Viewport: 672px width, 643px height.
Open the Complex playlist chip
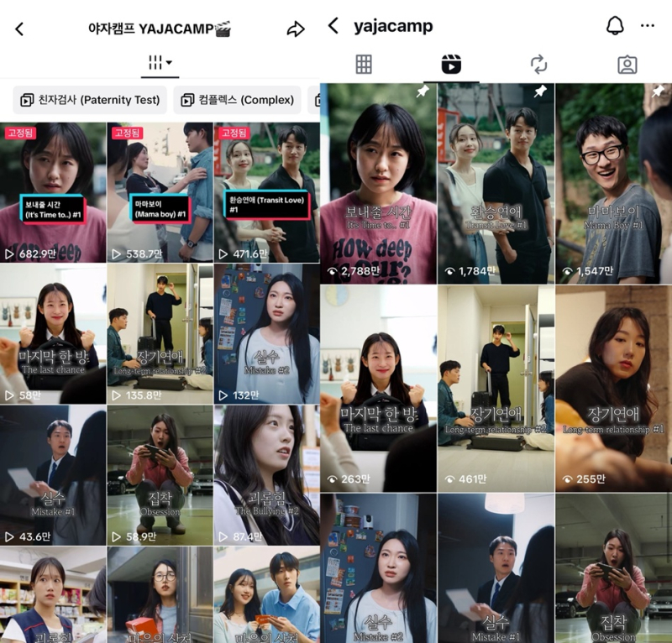pyautogui.click(x=238, y=100)
